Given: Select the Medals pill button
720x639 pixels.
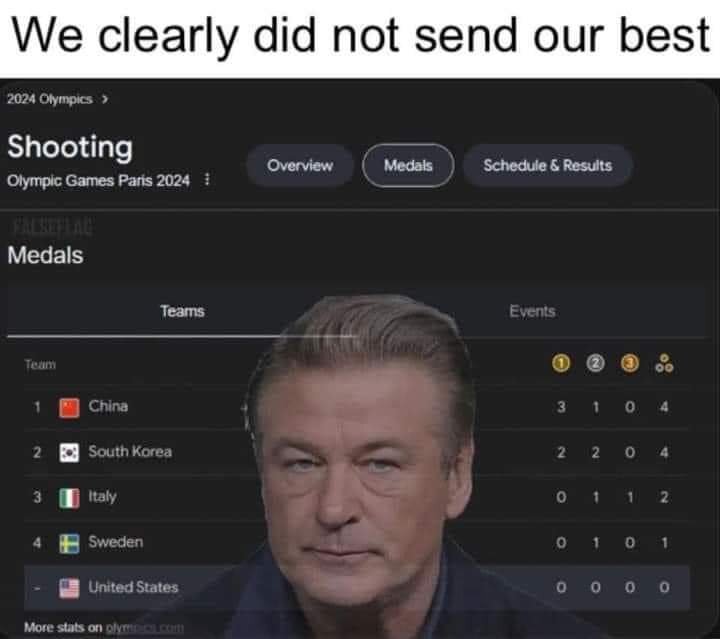Looking at the screenshot, I should [408, 165].
